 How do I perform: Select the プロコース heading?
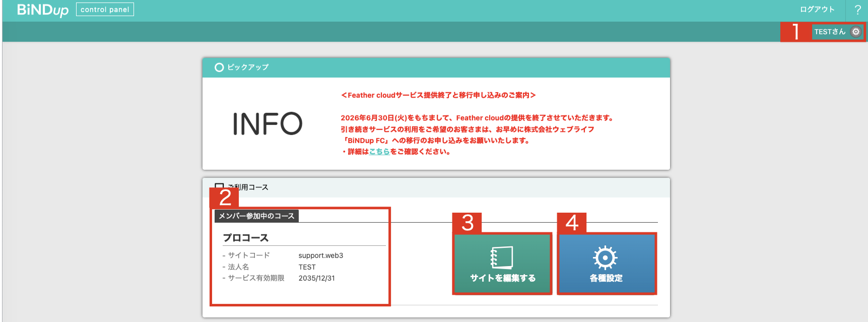coord(246,238)
